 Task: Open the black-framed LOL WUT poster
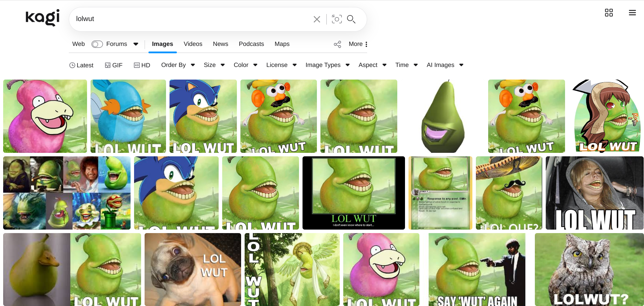tap(354, 193)
